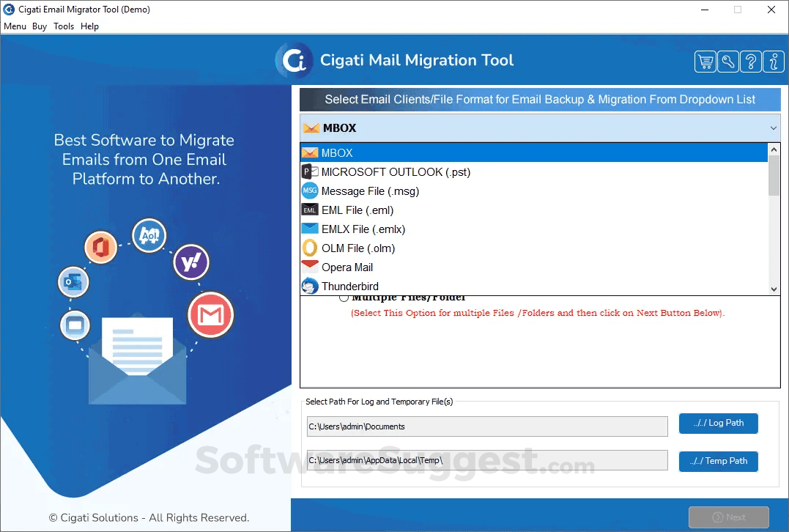
Task: Open the Buy menu
Action: click(x=39, y=26)
